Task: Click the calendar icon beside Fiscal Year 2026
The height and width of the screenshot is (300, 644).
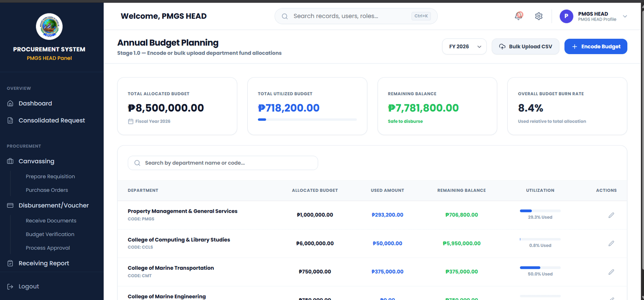Action: point(131,121)
